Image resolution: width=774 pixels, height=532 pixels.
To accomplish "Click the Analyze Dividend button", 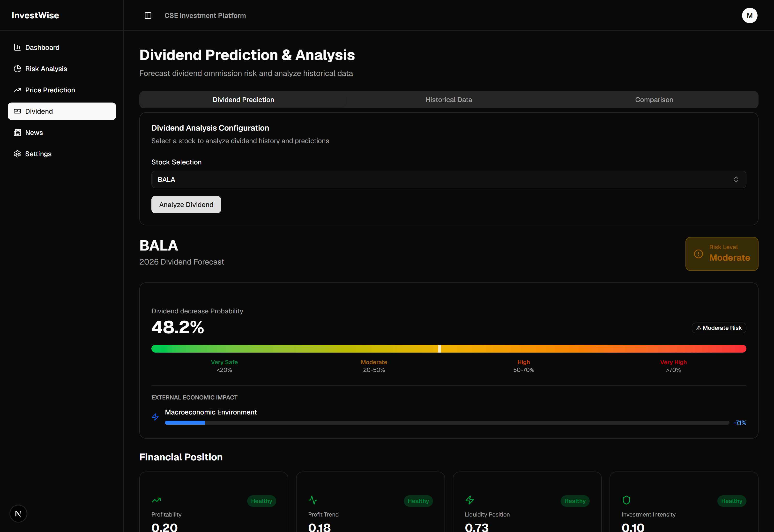I will click(x=186, y=205).
